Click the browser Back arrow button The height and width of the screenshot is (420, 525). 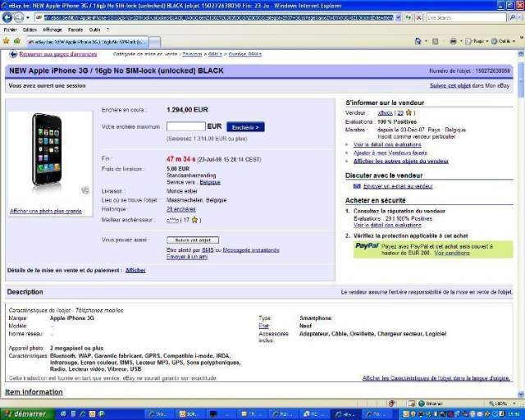click(x=9, y=16)
